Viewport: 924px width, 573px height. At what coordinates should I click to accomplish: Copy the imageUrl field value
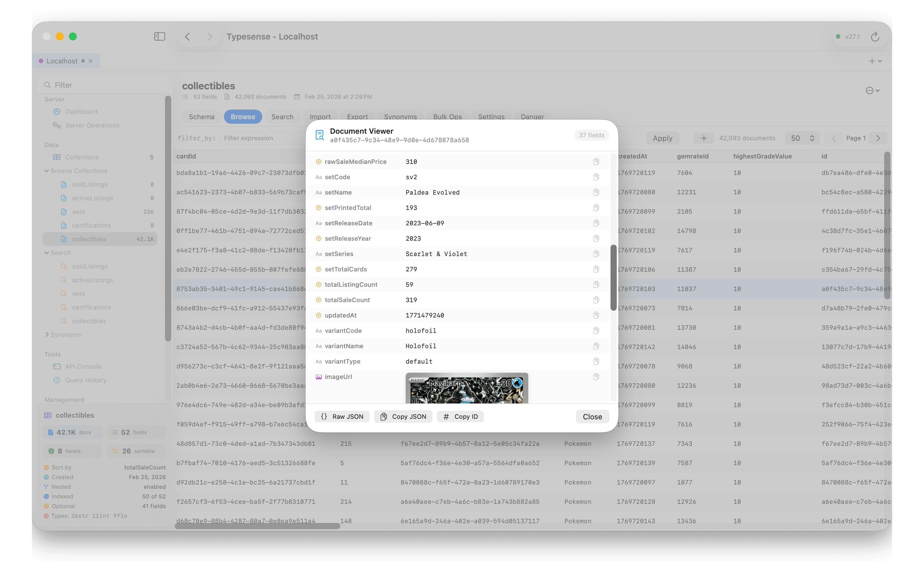596,377
